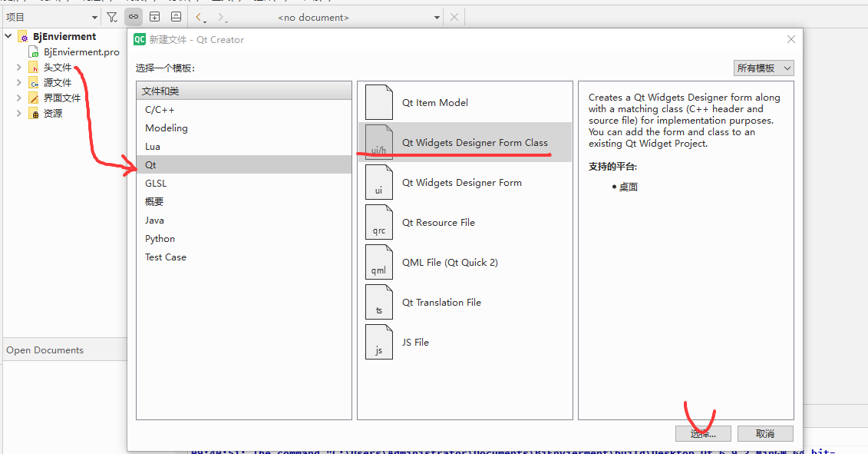Screen dimensions: 868x454
Task: Click the collapse-all icon in project toolbar
Action: 176,17
